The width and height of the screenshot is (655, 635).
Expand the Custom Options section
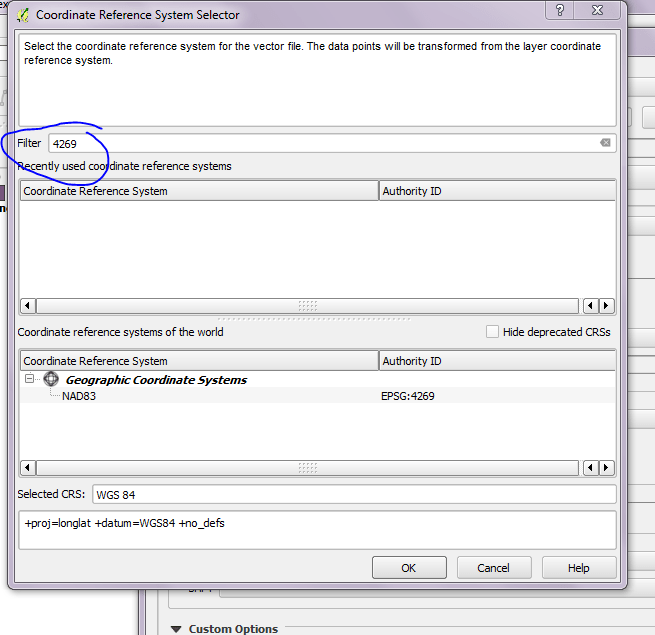click(x=177, y=628)
